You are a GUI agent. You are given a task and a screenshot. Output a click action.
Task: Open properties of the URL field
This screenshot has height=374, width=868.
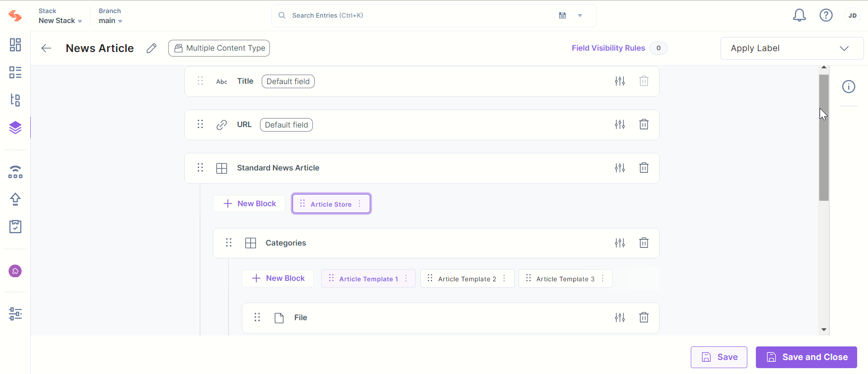point(620,124)
